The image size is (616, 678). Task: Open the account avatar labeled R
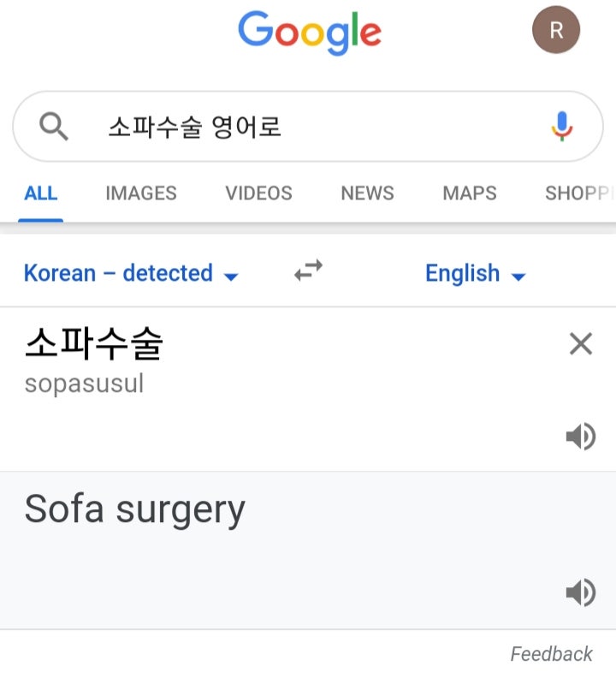[x=556, y=30]
